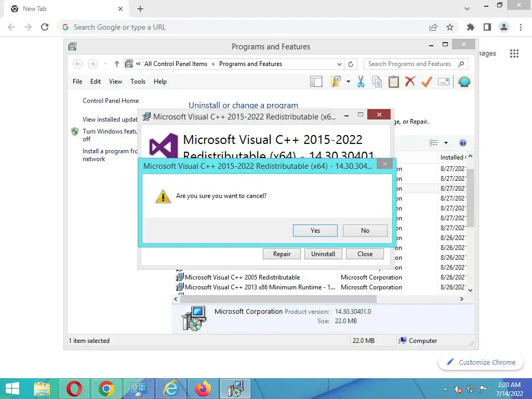Click the Paste clipboard toolbar icon
532x399 pixels.
tap(394, 82)
